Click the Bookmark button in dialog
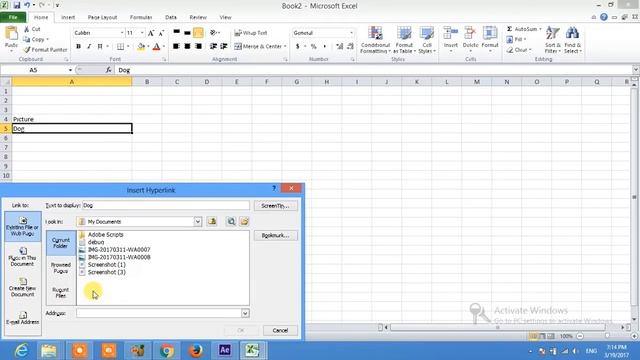 (x=276, y=236)
